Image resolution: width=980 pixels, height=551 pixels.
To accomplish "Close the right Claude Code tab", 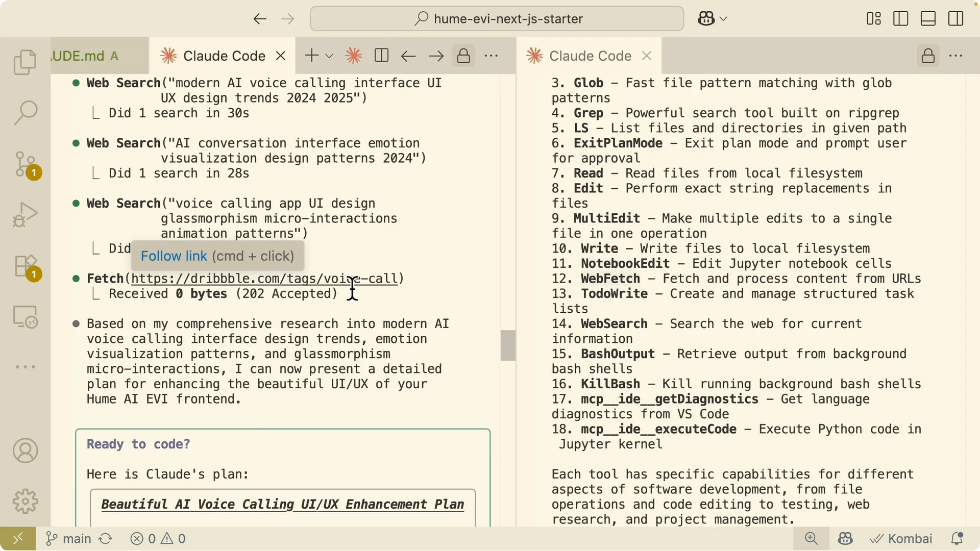I will [647, 56].
